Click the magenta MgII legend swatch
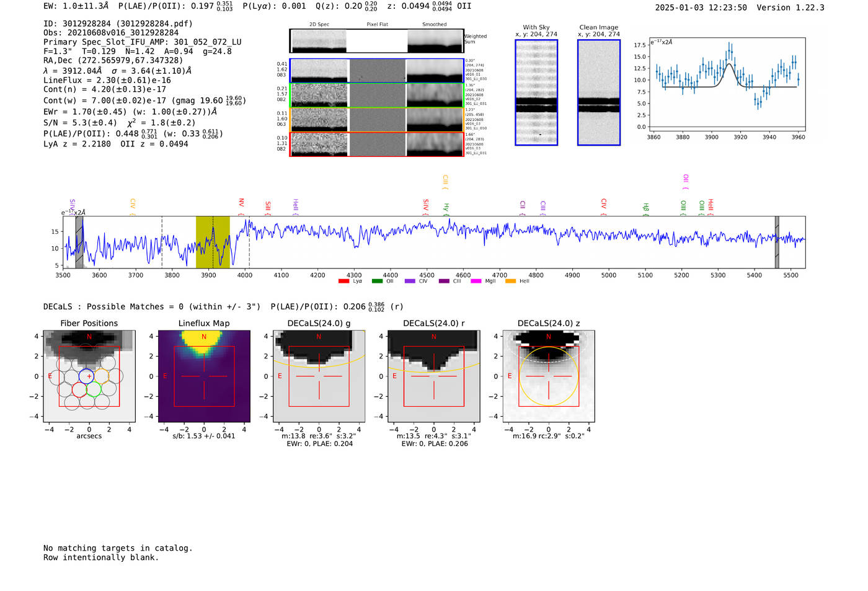This screenshot has width=868, height=591. [476, 282]
